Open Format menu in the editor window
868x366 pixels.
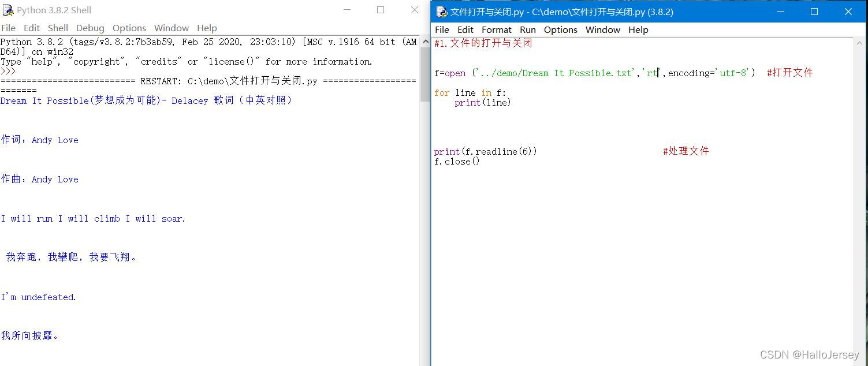(x=497, y=29)
